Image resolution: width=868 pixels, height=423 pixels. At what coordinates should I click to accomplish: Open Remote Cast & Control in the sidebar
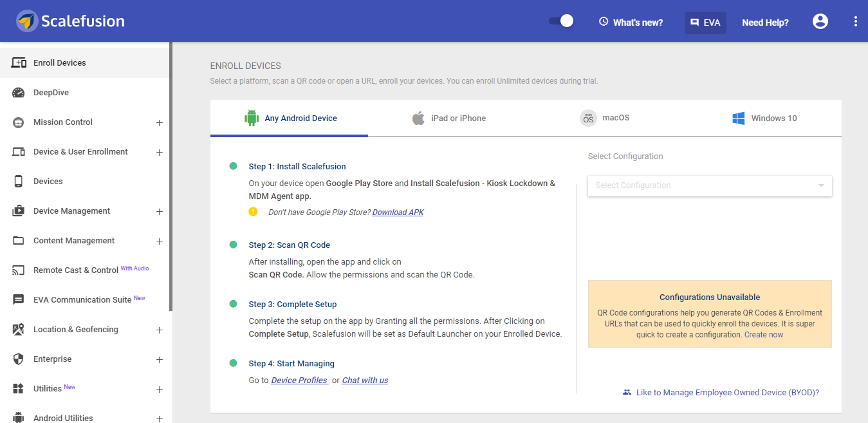point(85,270)
